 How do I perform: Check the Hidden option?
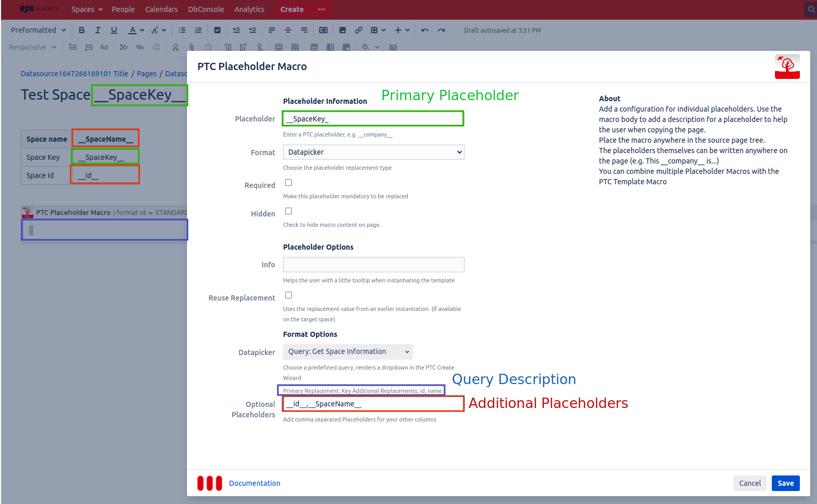pyautogui.click(x=289, y=211)
